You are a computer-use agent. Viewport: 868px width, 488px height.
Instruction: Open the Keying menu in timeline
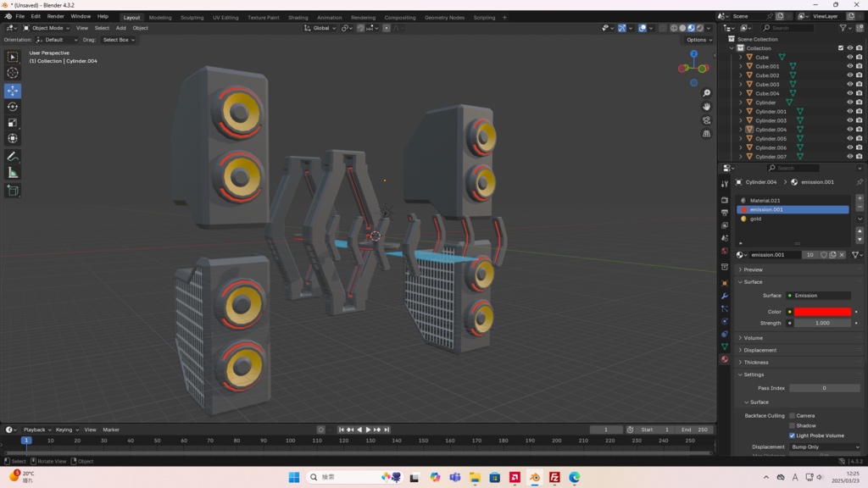(66, 430)
